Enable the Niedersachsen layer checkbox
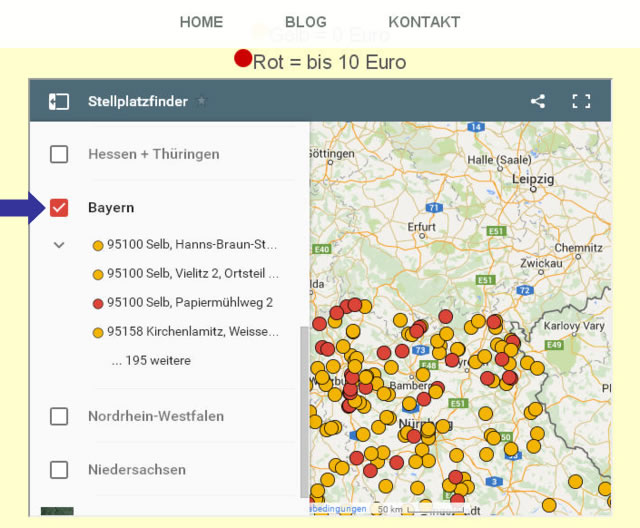Viewport: 640px width, 528px height. point(59,470)
